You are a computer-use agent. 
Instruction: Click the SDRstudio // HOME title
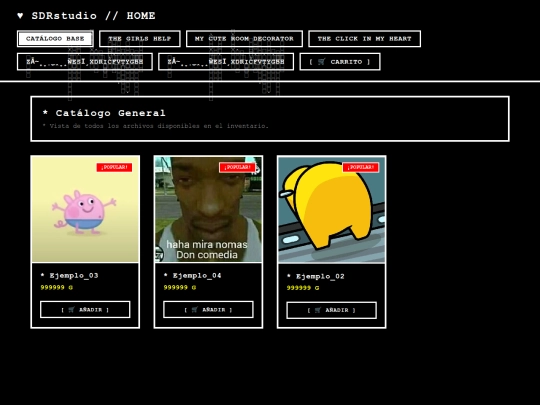[93, 16]
